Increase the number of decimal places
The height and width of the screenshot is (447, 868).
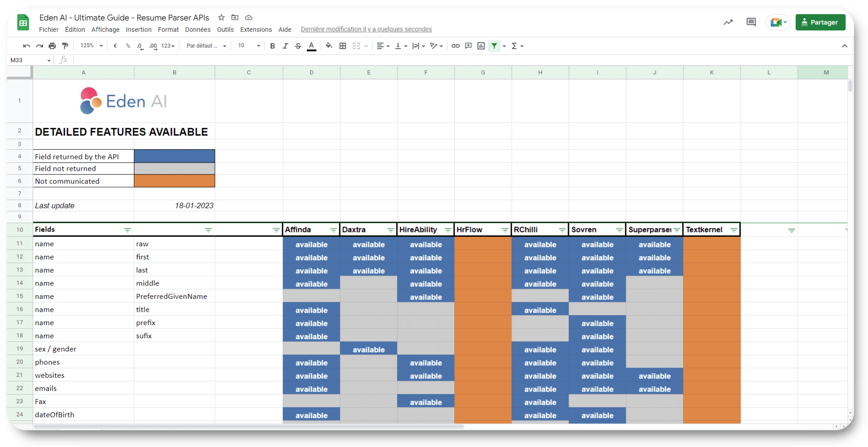[x=153, y=46]
